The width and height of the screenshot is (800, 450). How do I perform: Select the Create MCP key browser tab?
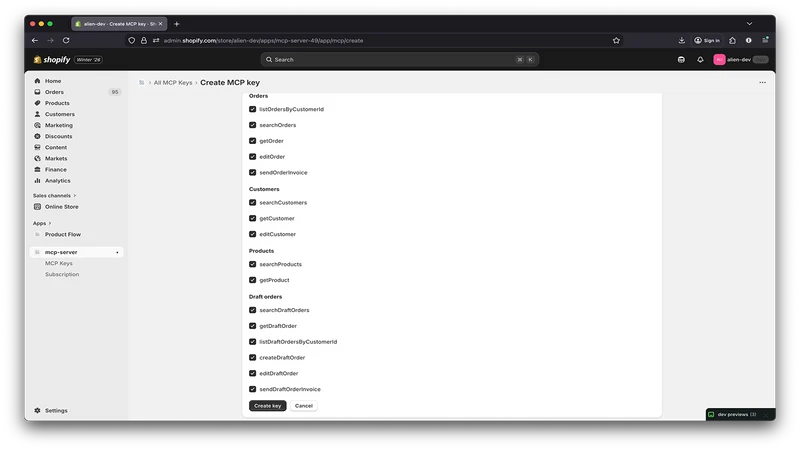[119, 24]
